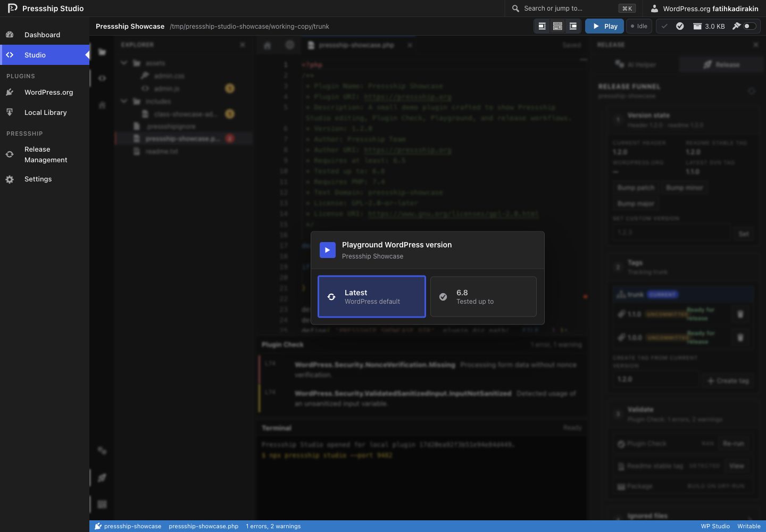This screenshot has width=766, height=532.
Task: Click the Dashboard gauge icon
Action: (x=10, y=35)
